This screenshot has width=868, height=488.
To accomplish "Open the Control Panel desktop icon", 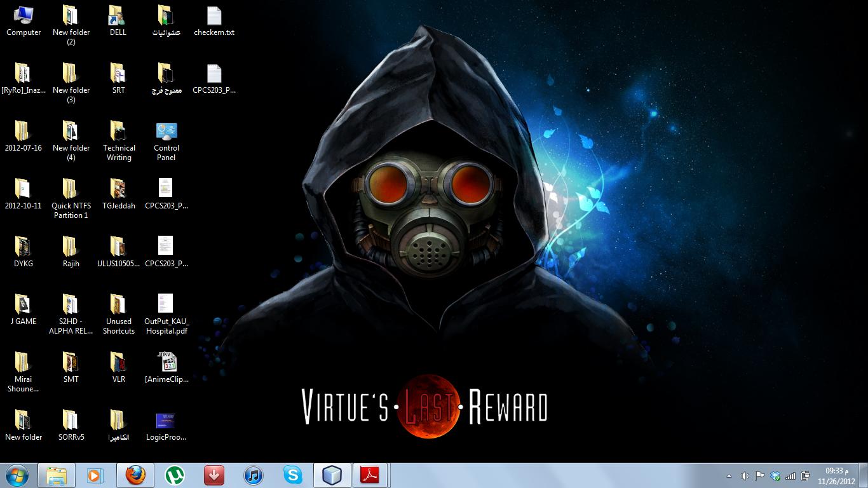I will 166,141.
